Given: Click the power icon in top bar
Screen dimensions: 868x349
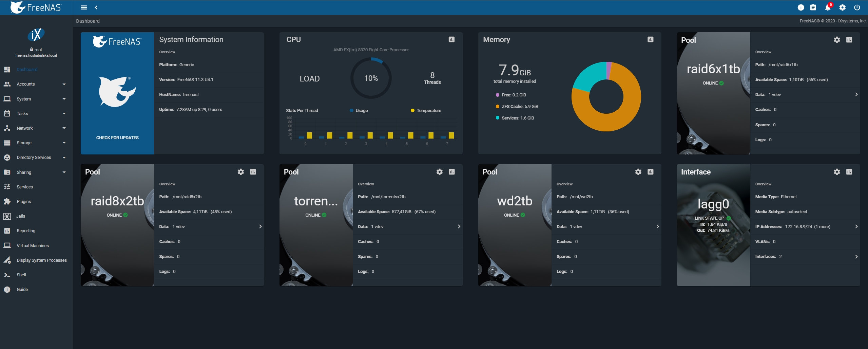Looking at the screenshot, I should [857, 7].
